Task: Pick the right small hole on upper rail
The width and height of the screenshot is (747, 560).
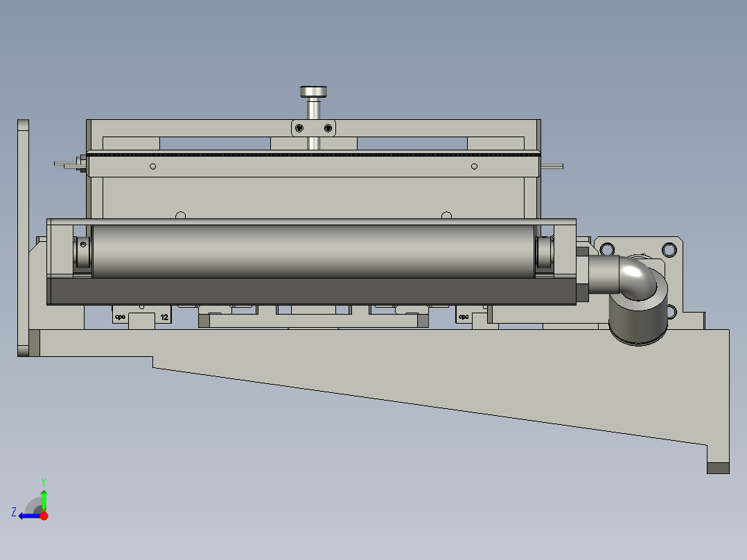Action: (x=474, y=166)
